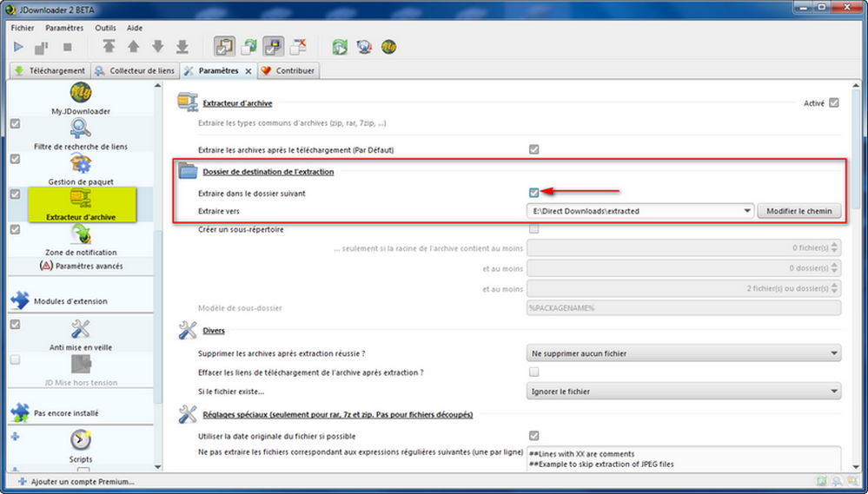Screen dimensions: 868x494
Task: Open Zone de notification settings
Action: (x=81, y=240)
